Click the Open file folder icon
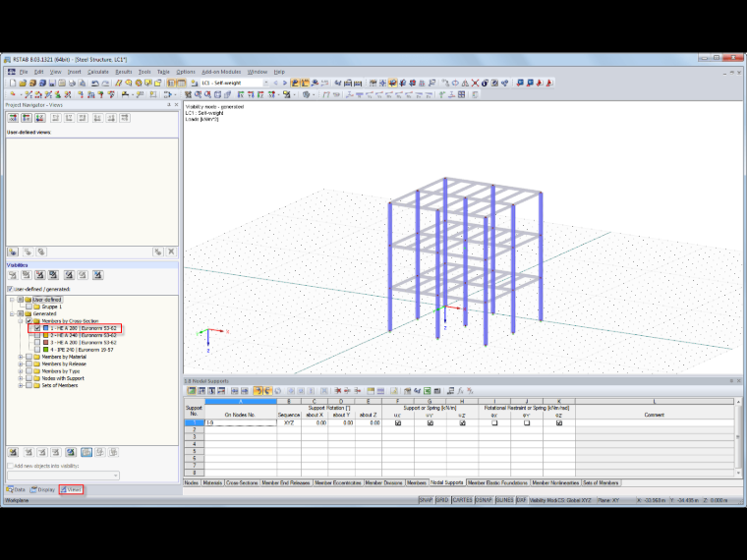This screenshot has width=747, height=560. (x=23, y=83)
